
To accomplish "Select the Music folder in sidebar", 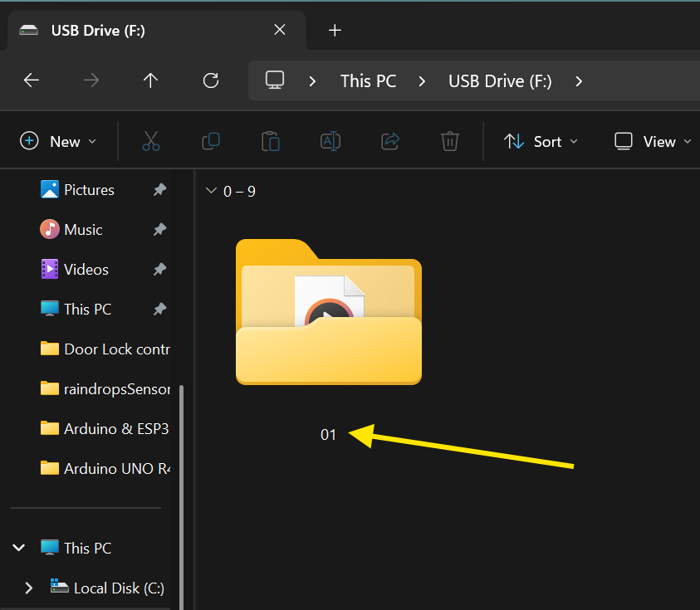I will 83,230.
